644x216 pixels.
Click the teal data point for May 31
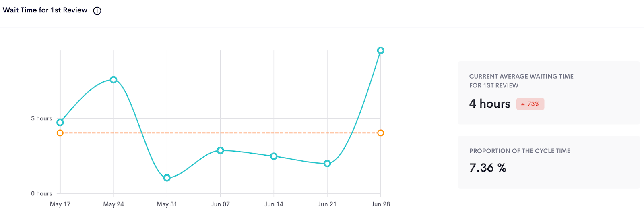[167, 178]
